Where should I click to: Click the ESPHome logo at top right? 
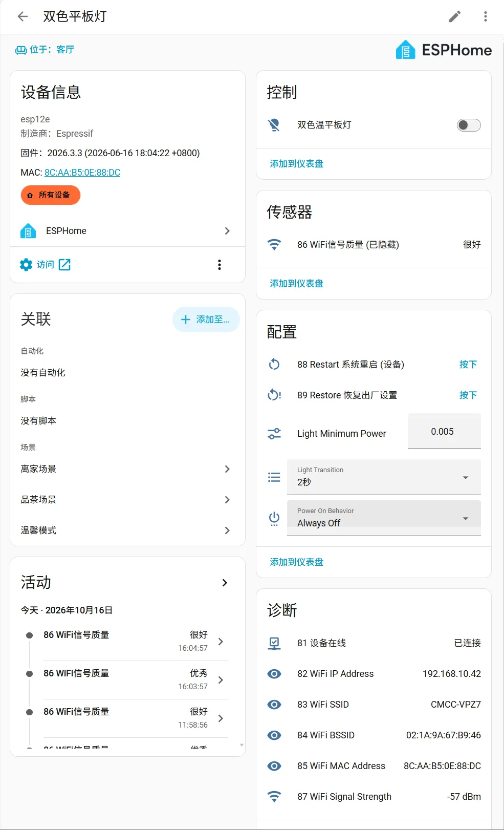(444, 50)
